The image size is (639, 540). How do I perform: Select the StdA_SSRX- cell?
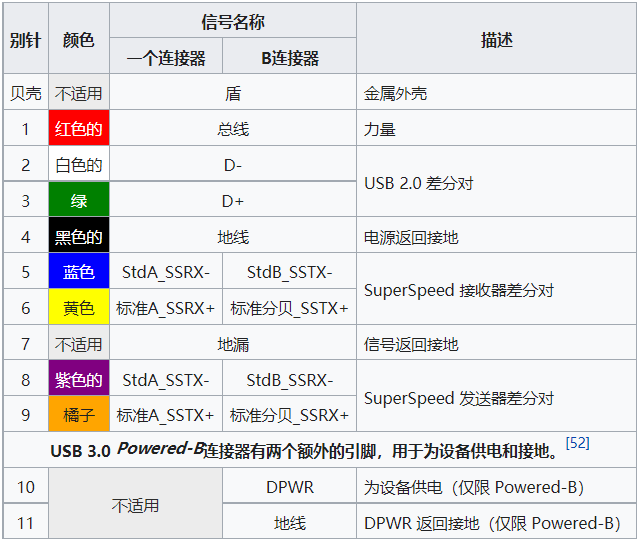point(166,272)
